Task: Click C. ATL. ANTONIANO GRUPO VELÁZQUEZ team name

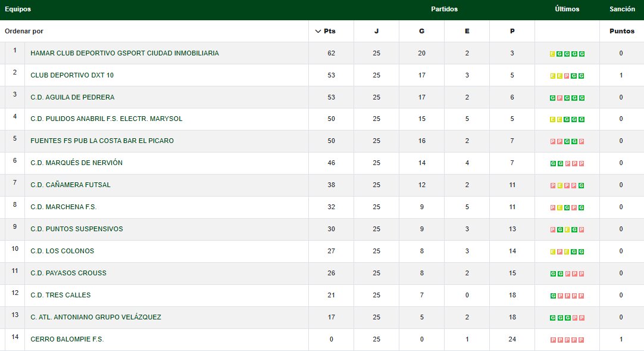Action: (x=95, y=317)
